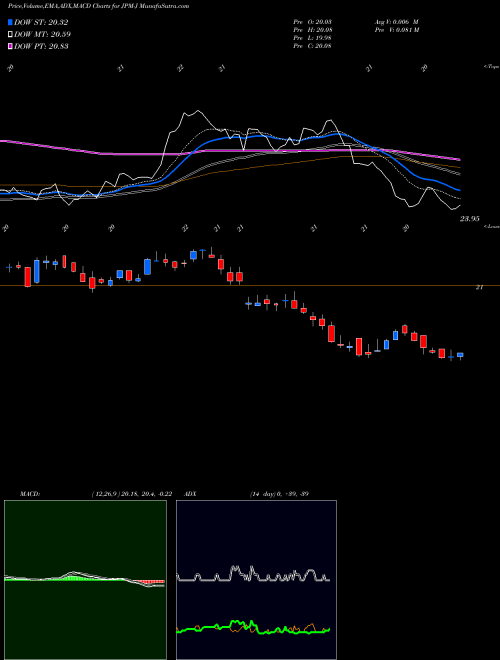Open the MACD histogram chart panel

tap(85, 580)
